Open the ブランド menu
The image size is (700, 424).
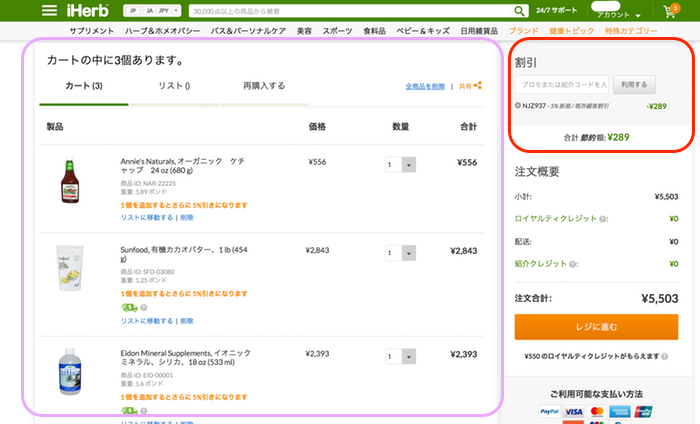tap(523, 31)
